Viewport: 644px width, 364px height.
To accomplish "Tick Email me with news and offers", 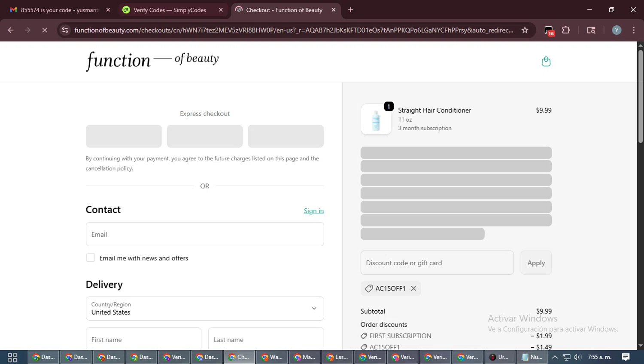I will (91, 258).
